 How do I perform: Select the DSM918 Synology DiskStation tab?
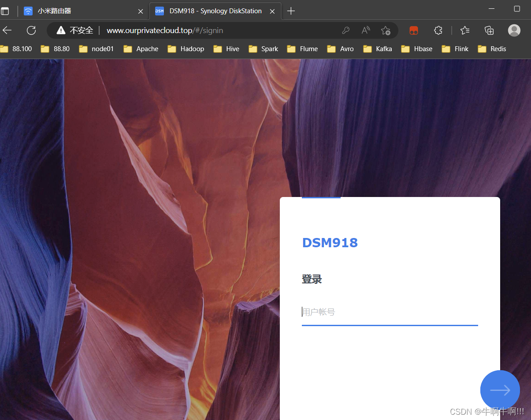215,11
